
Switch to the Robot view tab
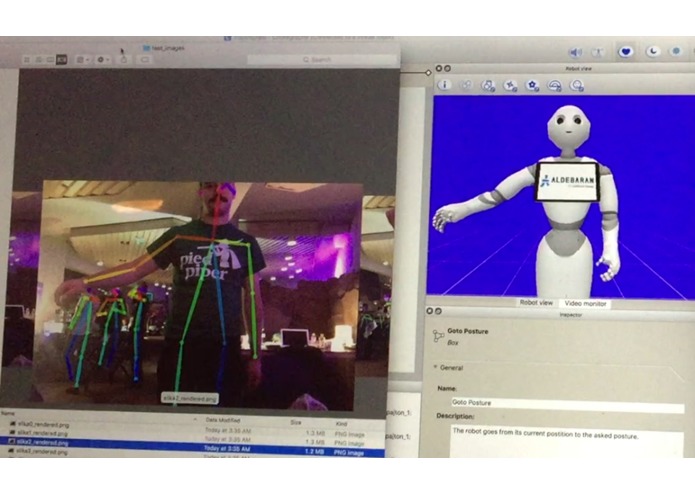click(536, 303)
